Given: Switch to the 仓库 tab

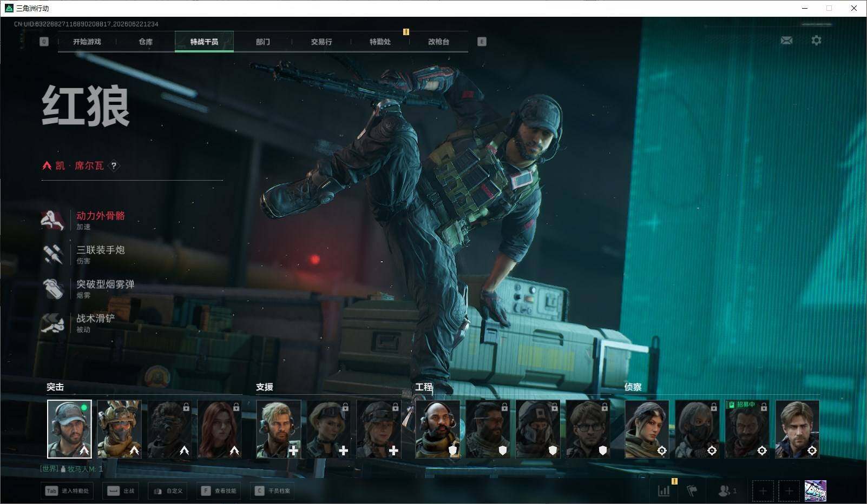Looking at the screenshot, I should (146, 42).
